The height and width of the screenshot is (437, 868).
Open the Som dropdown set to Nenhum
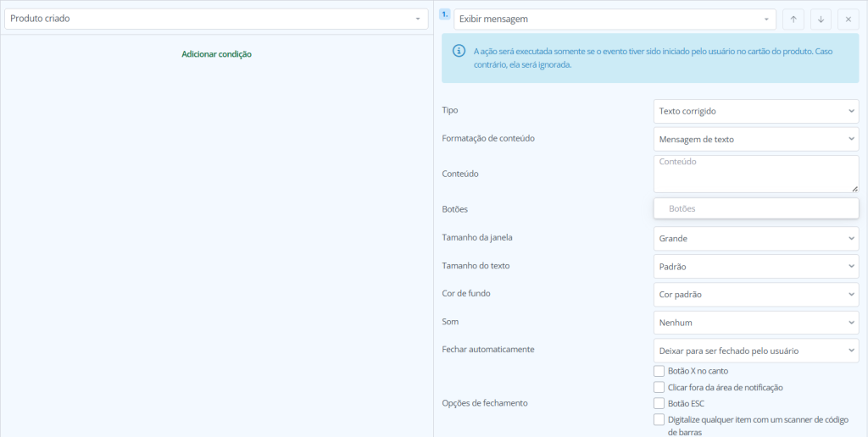[x=756, y=323]
